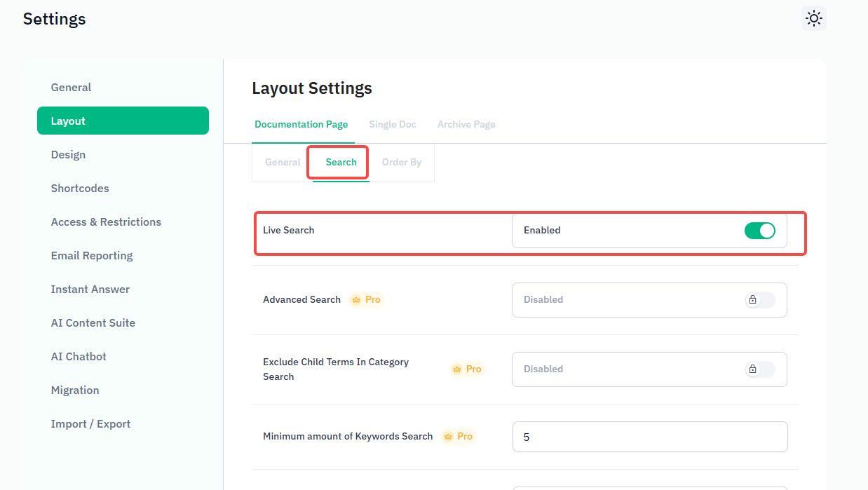The height and width of the screenshot is (490, 868).
Task: Go to Import / Export settings
Action: pos(90,424)
